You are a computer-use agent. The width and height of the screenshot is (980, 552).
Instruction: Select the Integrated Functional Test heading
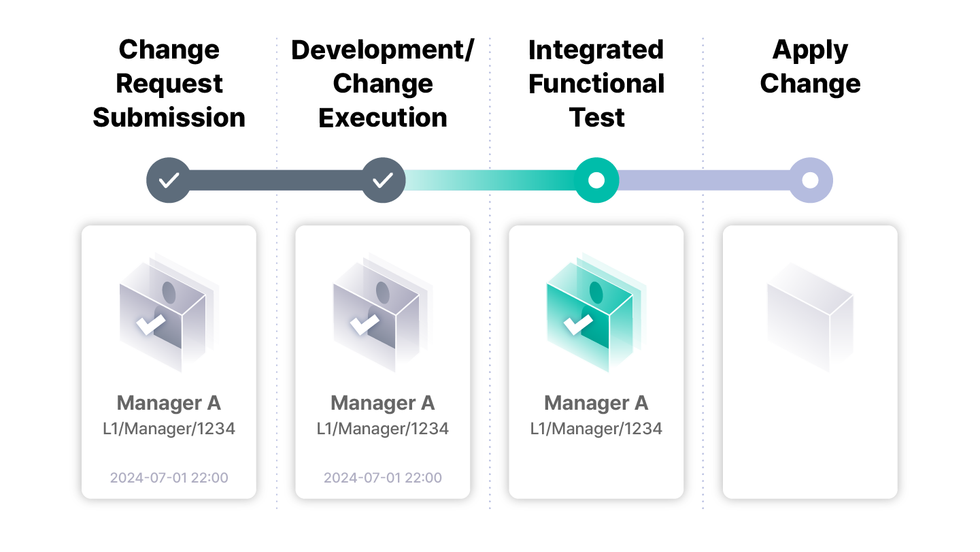click(x=596, y=84)
